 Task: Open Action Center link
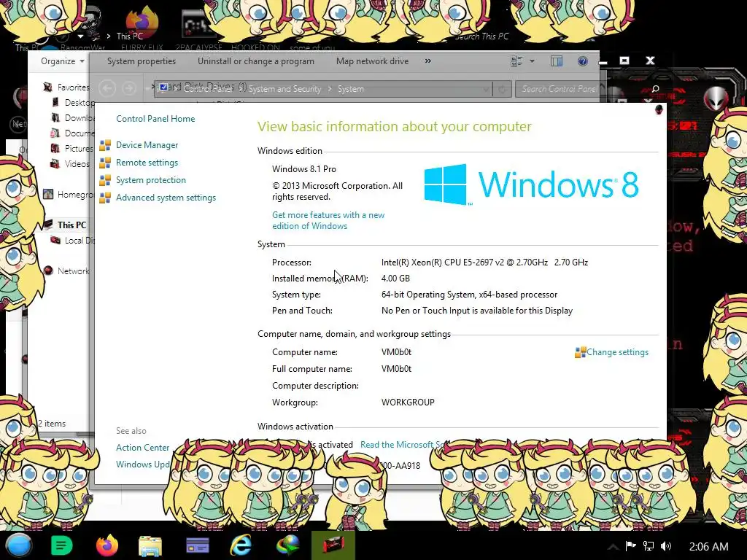142,448
